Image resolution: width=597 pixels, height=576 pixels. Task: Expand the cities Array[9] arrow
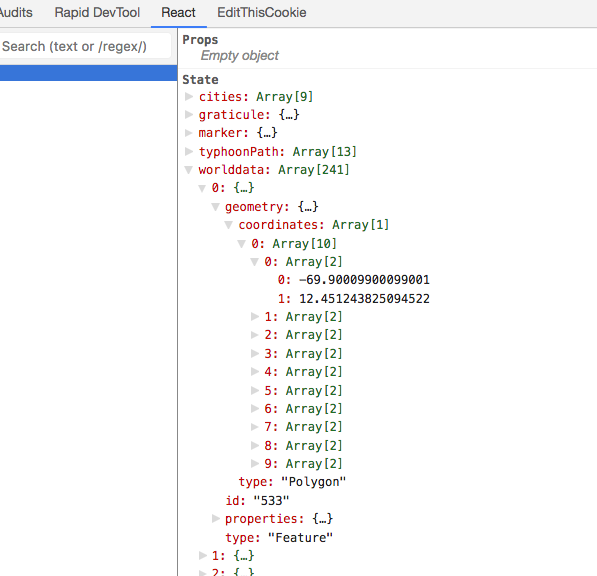(188, 96)
